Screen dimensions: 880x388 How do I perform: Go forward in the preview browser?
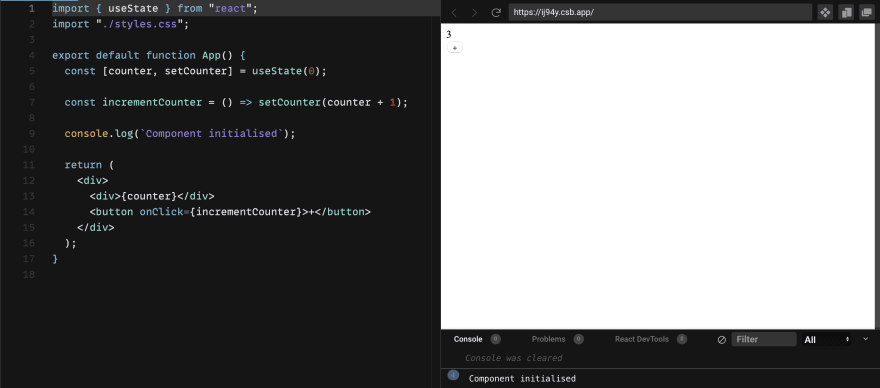coord(475,12)
